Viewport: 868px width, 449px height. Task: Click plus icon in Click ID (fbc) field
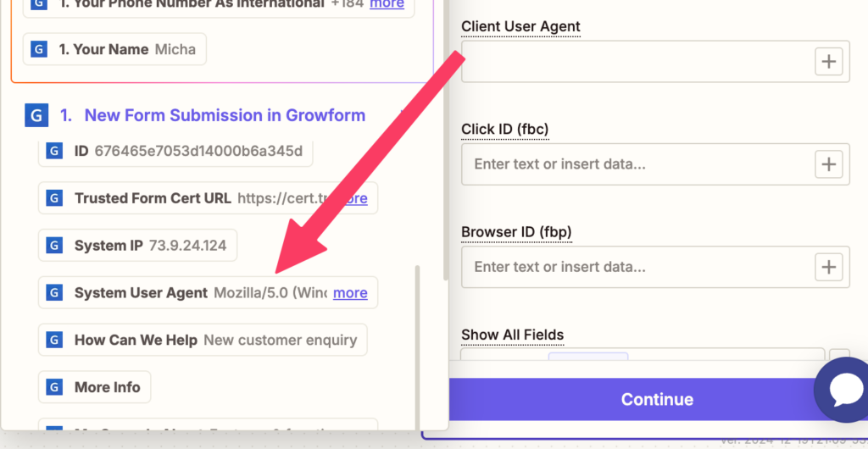tap(828, 164)
